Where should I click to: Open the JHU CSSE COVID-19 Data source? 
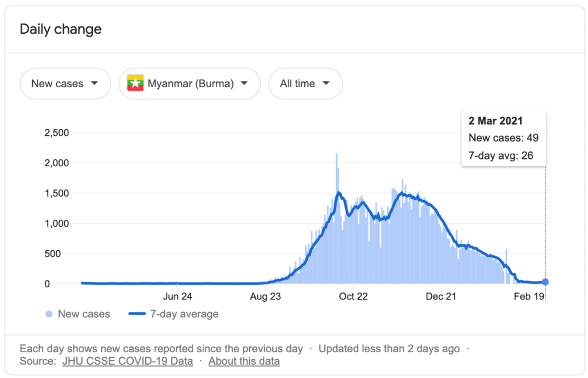128,361
